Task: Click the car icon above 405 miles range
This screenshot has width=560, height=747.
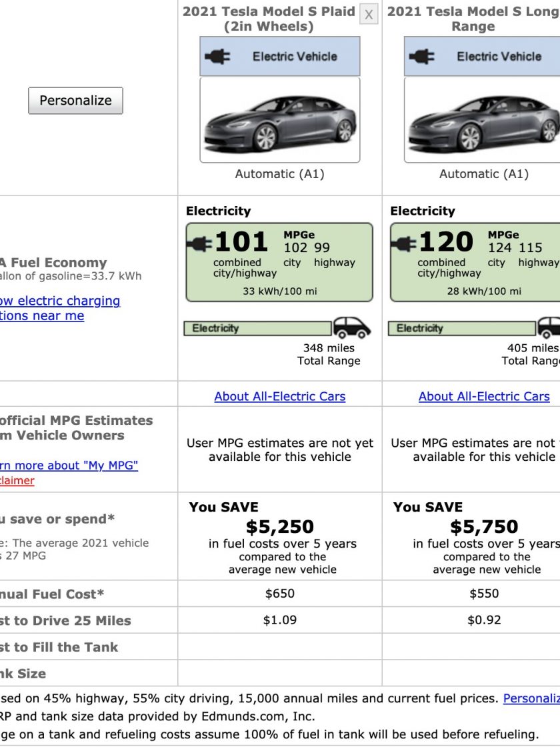Action: click(x=549, y=327)
